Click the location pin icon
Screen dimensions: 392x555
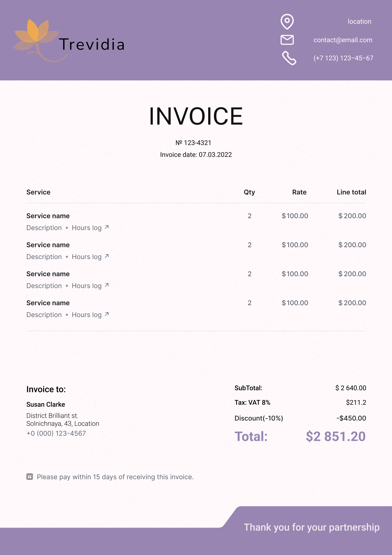(287, 22)
